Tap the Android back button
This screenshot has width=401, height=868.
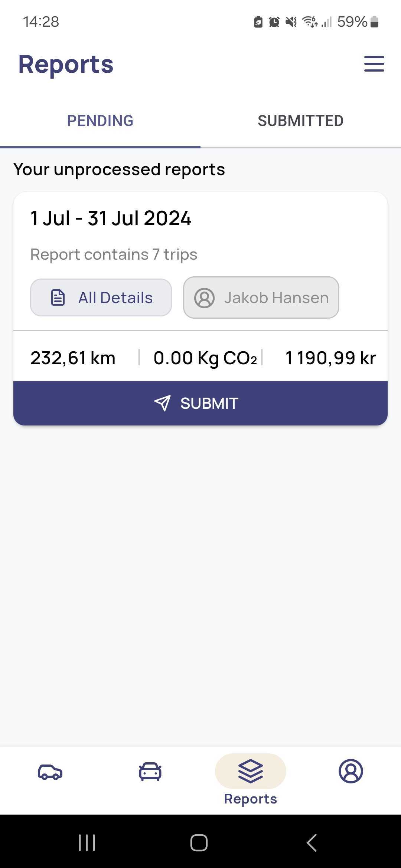coord(312,843)
